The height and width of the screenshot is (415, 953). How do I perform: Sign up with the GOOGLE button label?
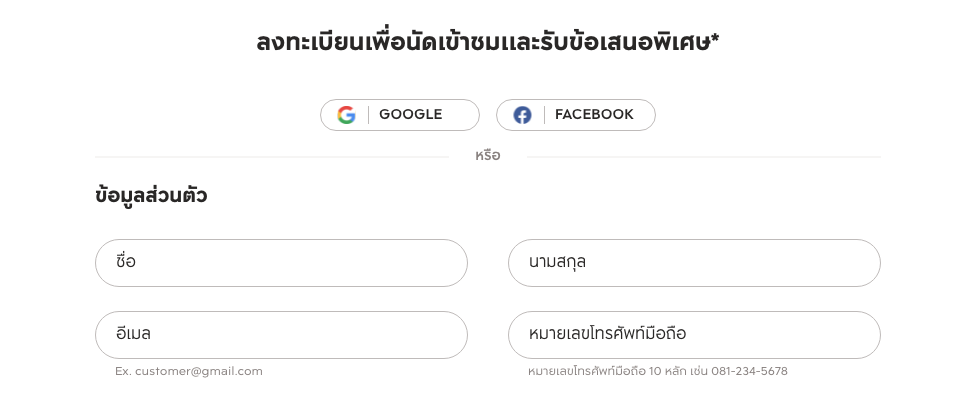coord(410,115)
